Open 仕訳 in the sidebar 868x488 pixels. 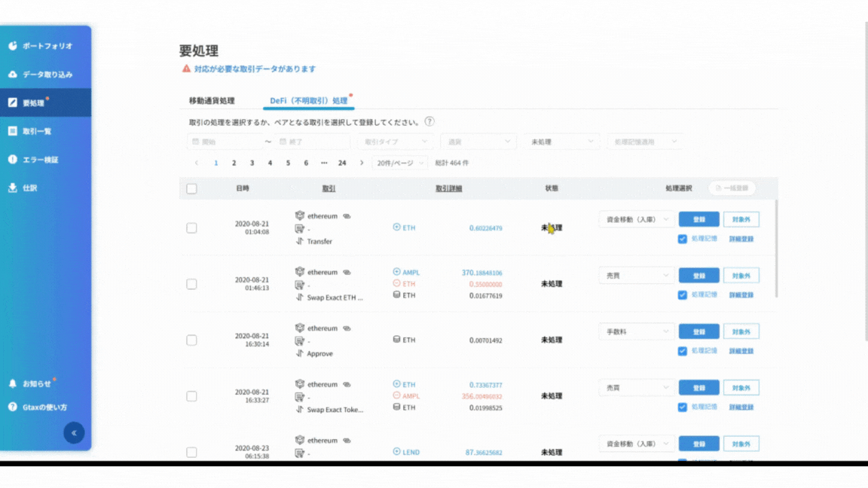pyautogui.click(x=45, y=188)
